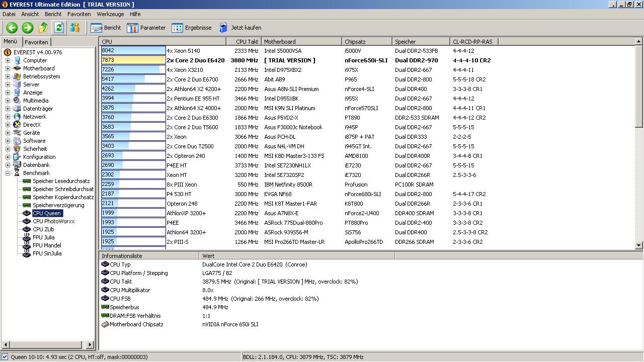This screenshot has width=644, height=362.
Task: Open the Favoriten menu
Action: tap(79, 14)
